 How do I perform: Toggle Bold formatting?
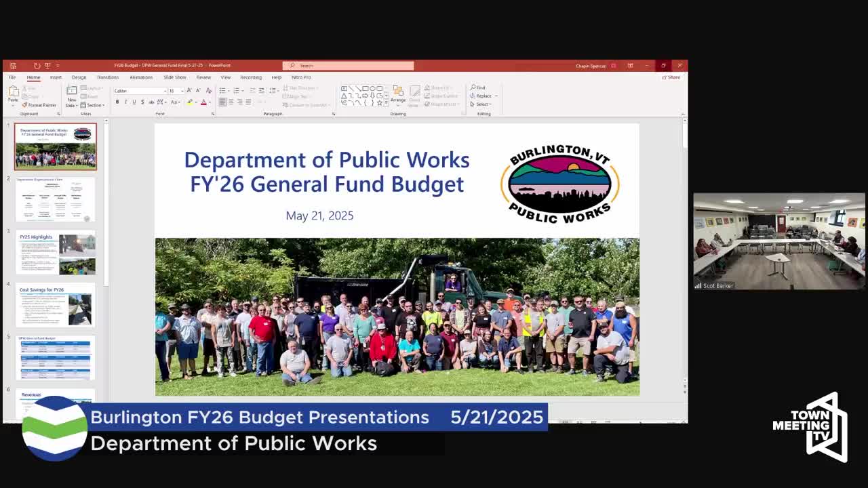point(117,102)
